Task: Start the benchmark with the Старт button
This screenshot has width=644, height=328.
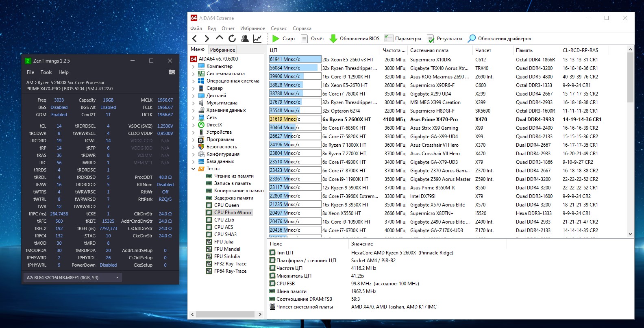Action: (284, 39)
